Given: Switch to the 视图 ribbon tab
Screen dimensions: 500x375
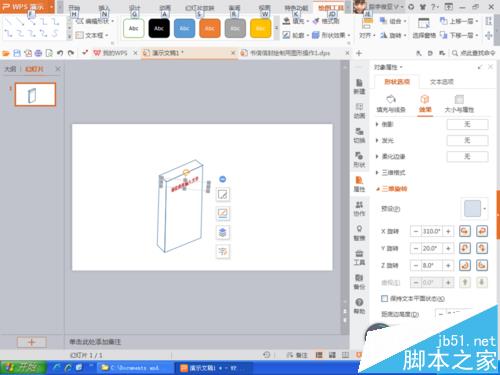Looking at the screenshot, I should [x=265, y=8].
